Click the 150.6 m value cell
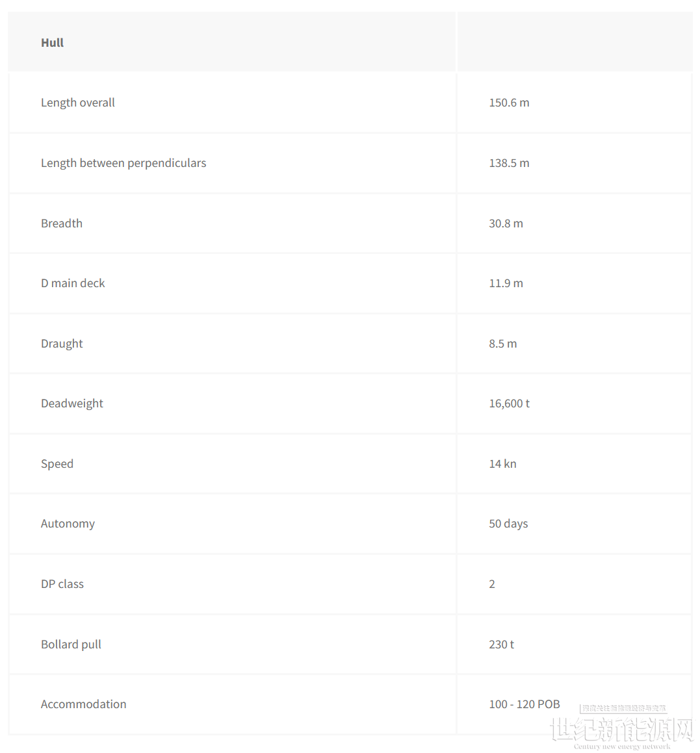700x753 pixels. point(510,103)
